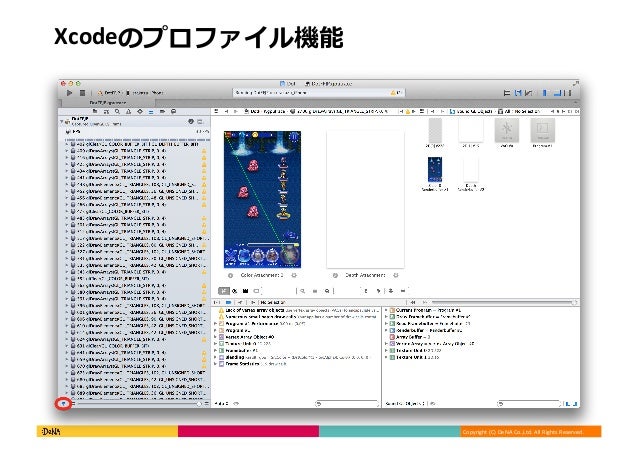Viewport: 638px width, 451px height.
Task: Open the Log navigator speech-bubble icon
Action: 173,111
